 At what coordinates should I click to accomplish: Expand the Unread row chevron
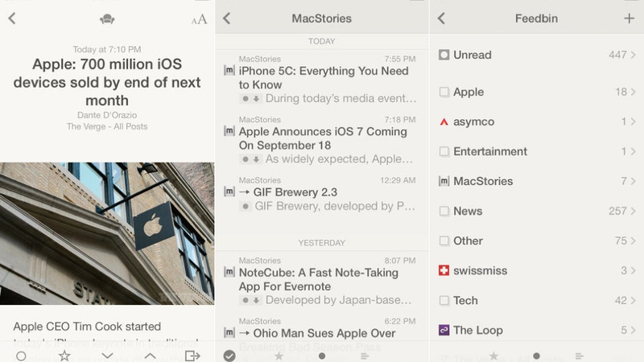pyautogui.click(x=633, y=55)
